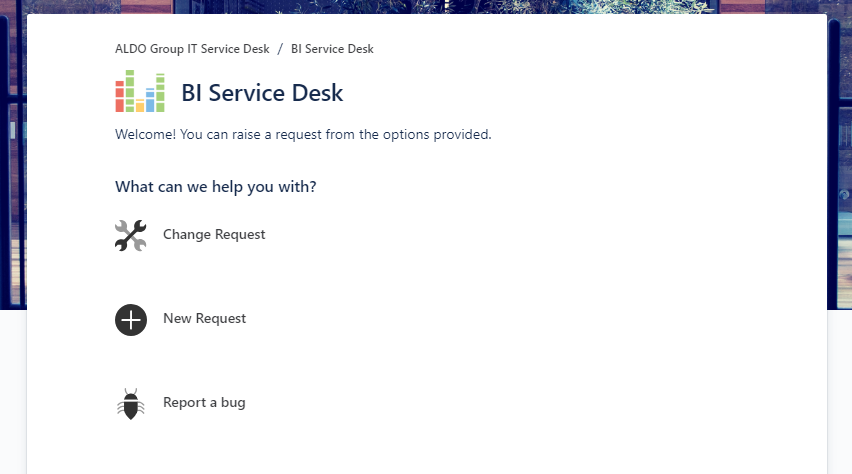The width and height of the screenshot is (852, 474).
Task: Open the Change Request link
Action: tap(214, 234)
